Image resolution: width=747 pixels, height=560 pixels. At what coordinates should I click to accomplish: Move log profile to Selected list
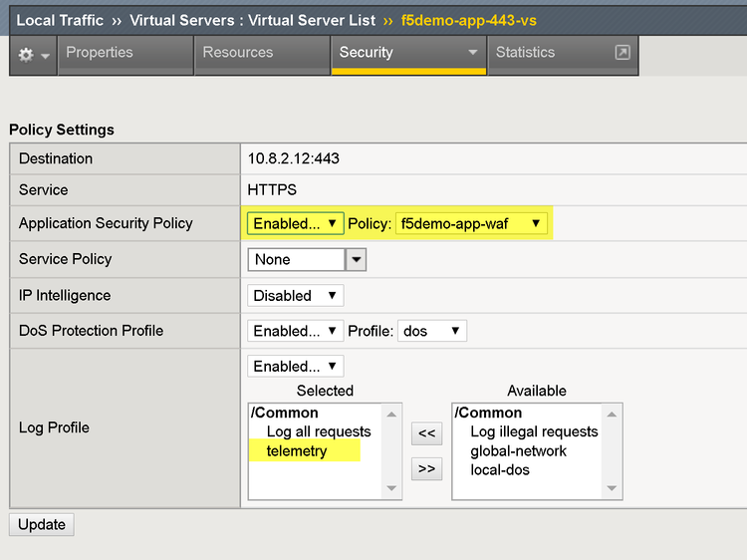point(426,432)
